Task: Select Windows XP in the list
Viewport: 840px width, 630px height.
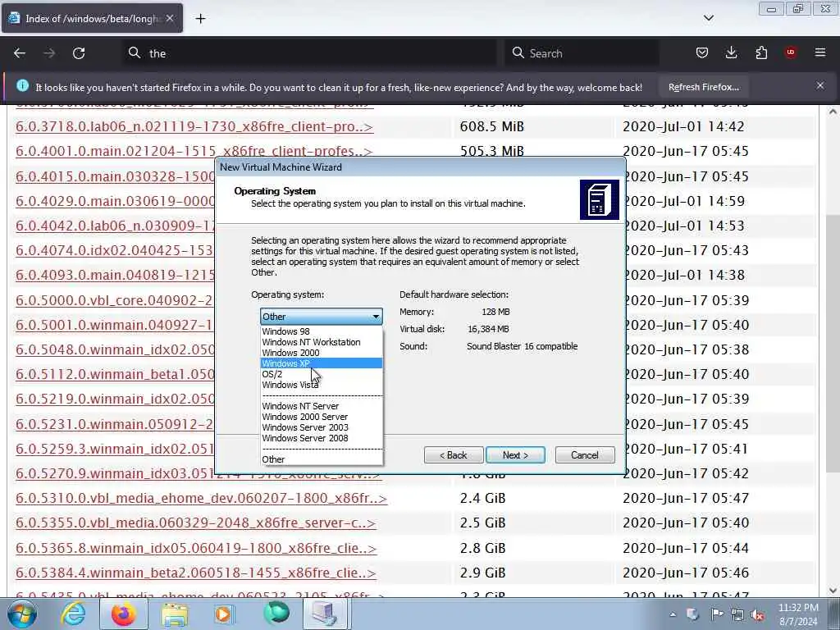Action: [x=322, y=363]
